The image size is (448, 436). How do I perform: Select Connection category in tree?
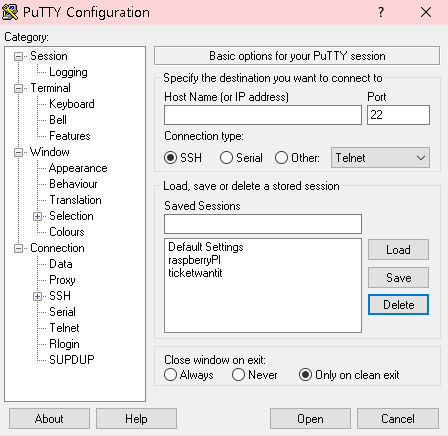(57, 248)
